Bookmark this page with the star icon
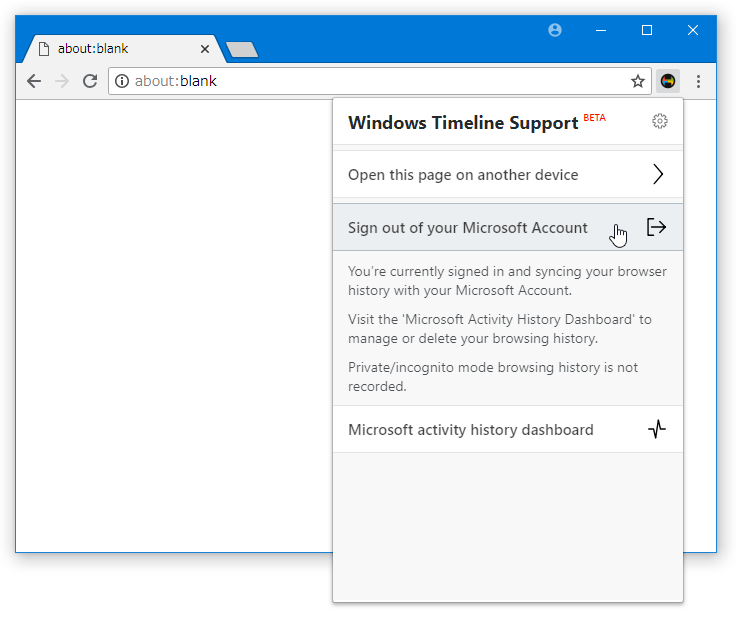This screenshot has height=617, width=736. coord(637,81)
